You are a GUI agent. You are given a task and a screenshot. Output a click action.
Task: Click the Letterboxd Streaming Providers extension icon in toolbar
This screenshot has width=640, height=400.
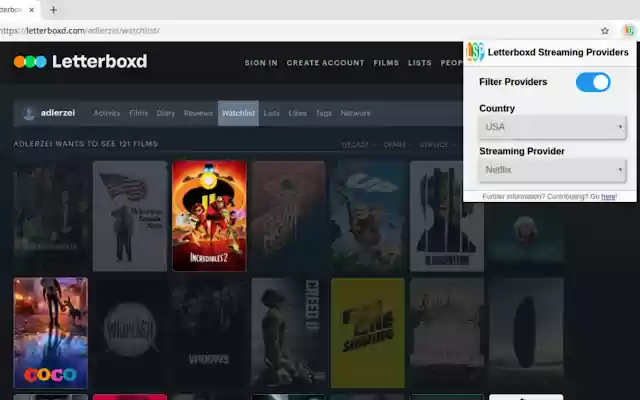point(629,31)
